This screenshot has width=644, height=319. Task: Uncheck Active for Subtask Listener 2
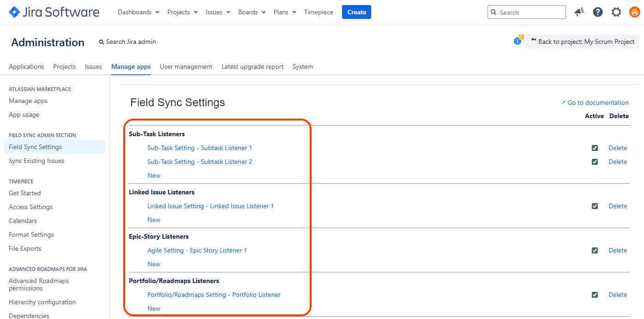595,162
